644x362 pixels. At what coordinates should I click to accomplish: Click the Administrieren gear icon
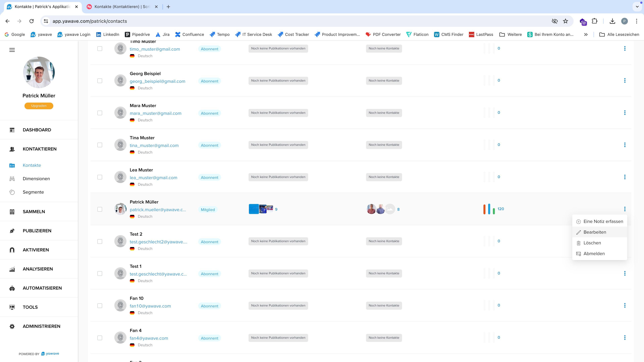(12, 326)
